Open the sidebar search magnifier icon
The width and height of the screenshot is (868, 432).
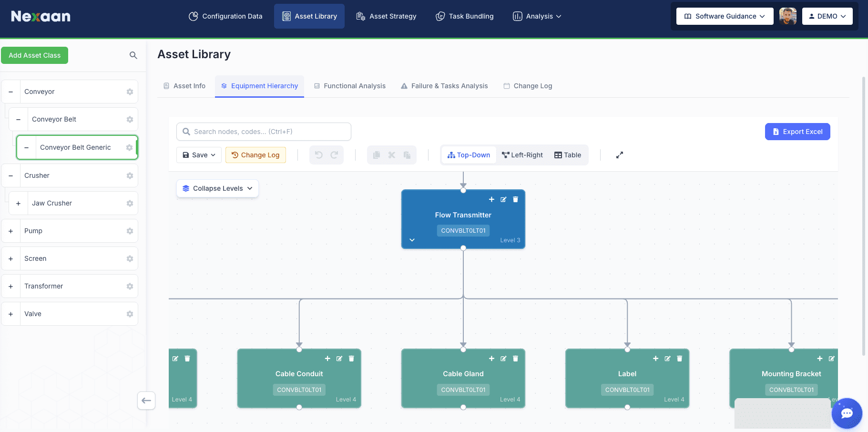(x=133, y=55)
